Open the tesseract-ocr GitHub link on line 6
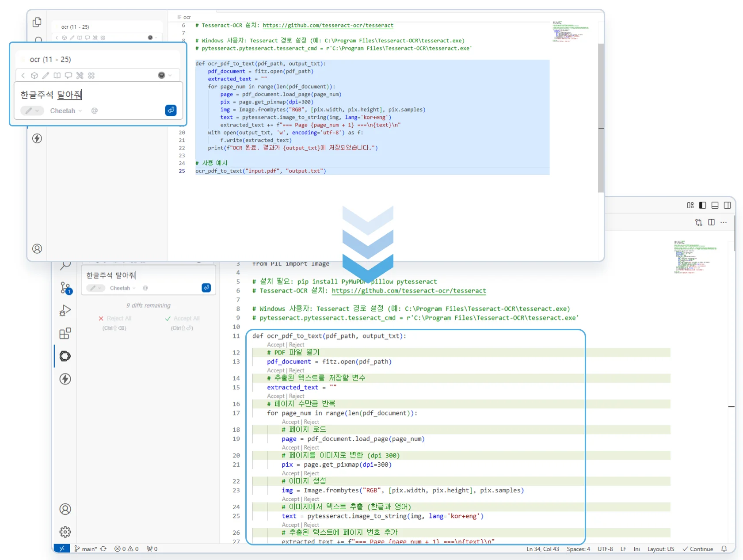 point(408,290)
